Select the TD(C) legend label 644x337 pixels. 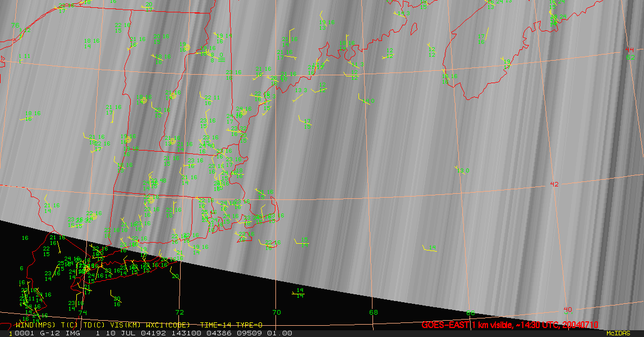[94, 325]
